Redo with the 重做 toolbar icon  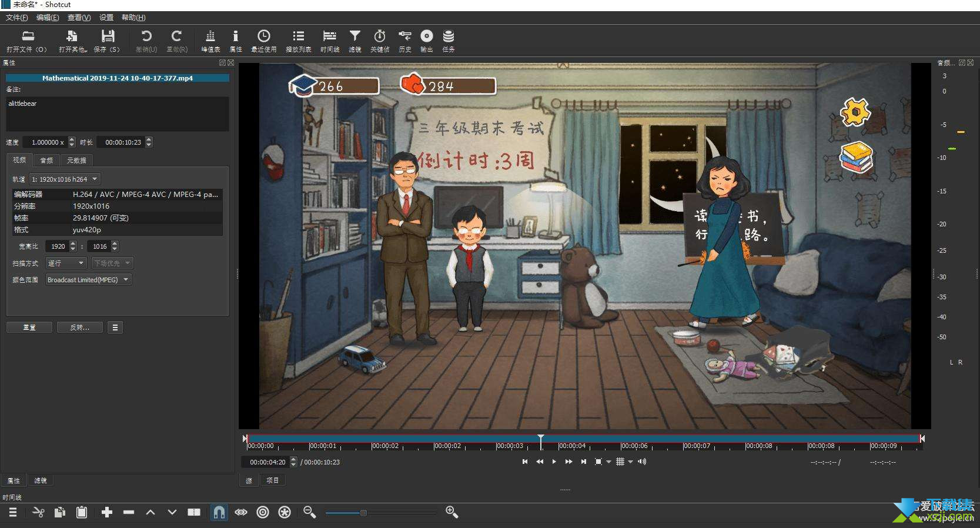point(176,41)
